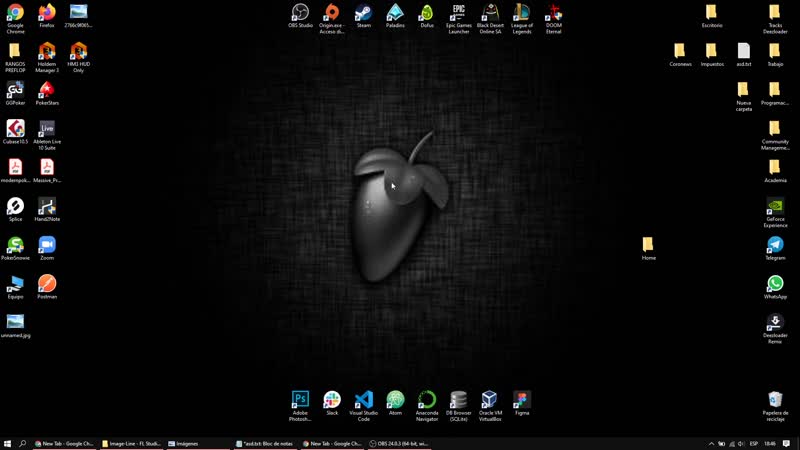This screenshot has height=450, width=800.
Task: Open the ESP language indicator
Action: [x=754, y=444]
